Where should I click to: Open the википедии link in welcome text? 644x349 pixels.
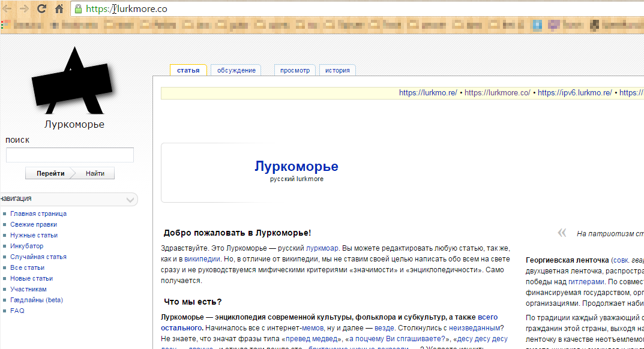point(202,259)
